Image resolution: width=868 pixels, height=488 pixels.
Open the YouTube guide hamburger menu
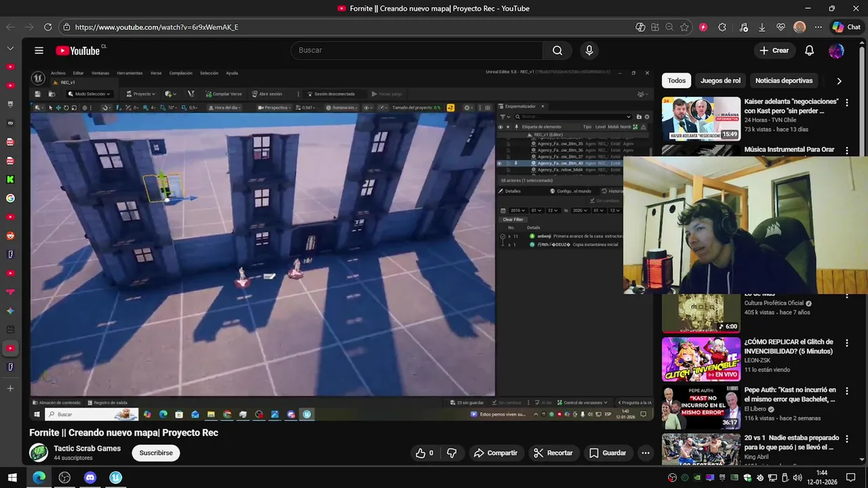(39, 50)
